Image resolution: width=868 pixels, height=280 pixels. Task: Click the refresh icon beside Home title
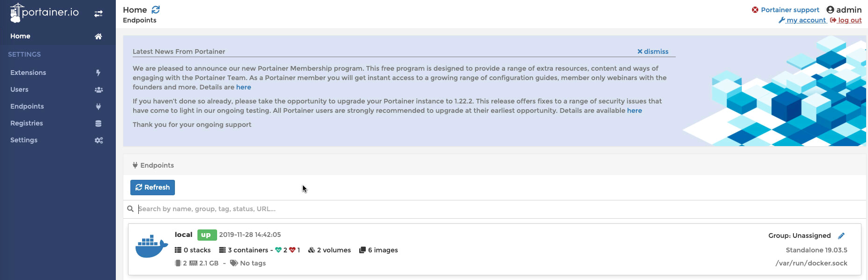156,10
